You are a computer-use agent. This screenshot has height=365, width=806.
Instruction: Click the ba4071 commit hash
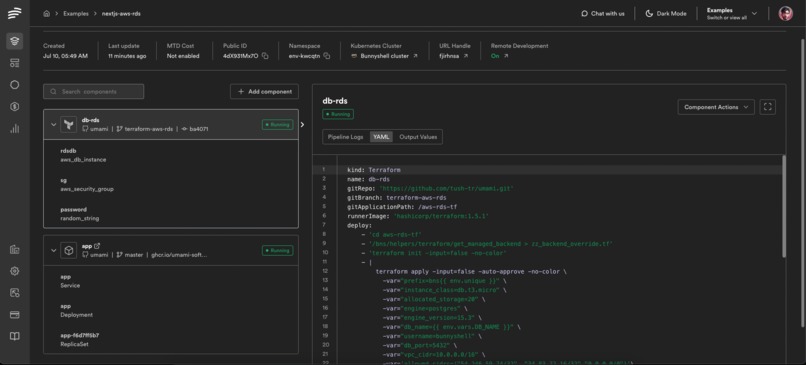click(x=195, y=129)
